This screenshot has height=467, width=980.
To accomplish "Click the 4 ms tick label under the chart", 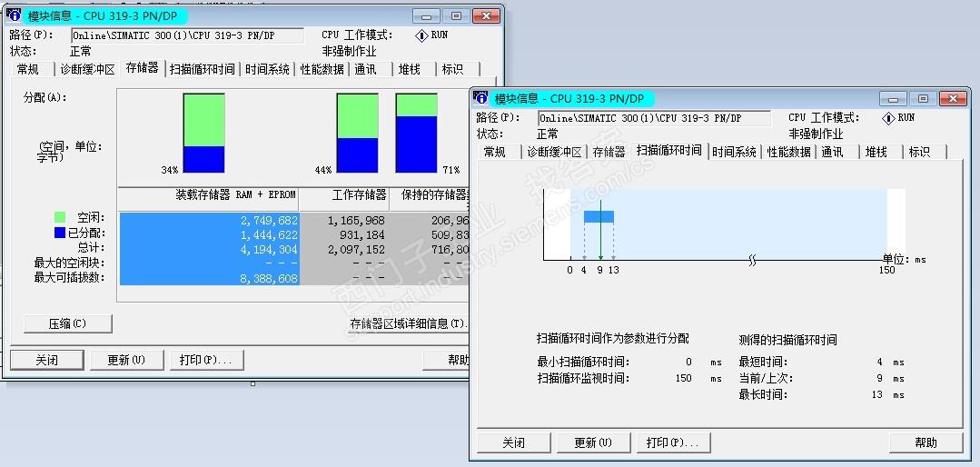I will pyautogui.click(x=583, y=270).
